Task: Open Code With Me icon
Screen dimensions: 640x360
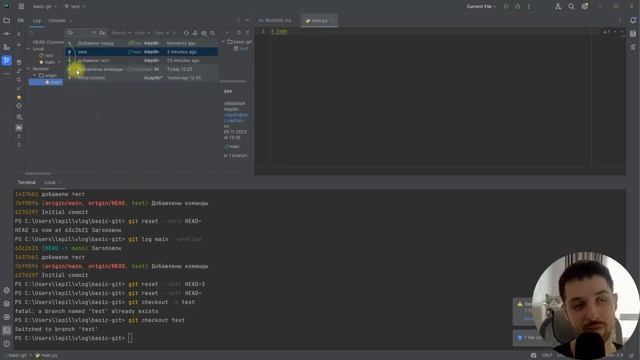Action: click(x=558, y=7)
